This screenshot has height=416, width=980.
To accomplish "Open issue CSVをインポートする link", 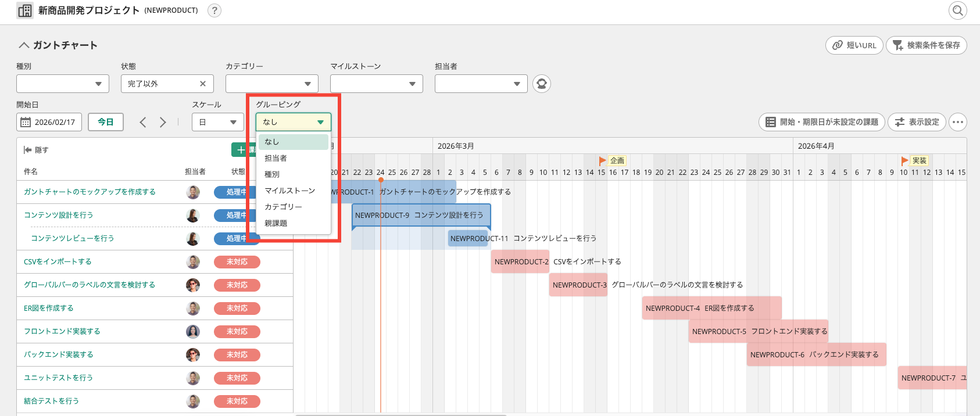I will [58, 261].
